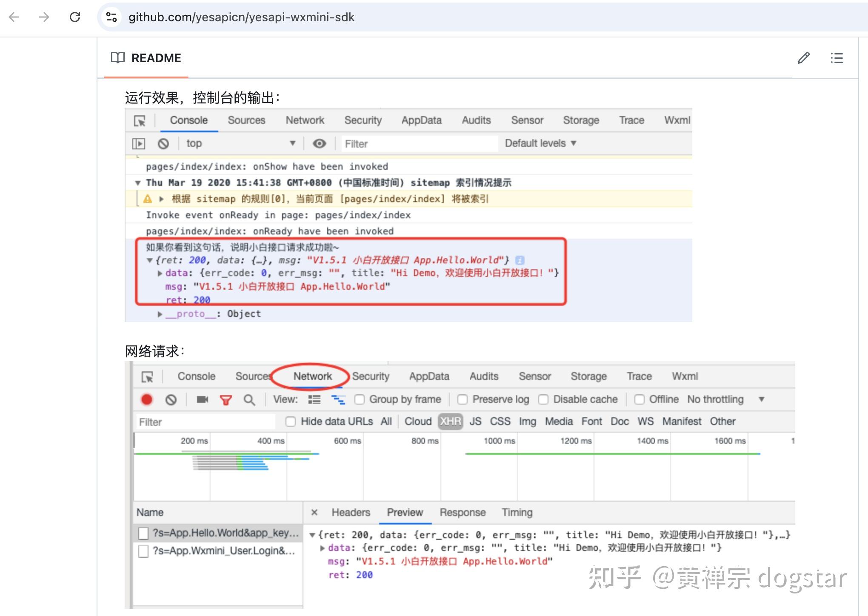Screen dimensions: 868x616
Task: Open the README outline list icon
Action: coord(836,58)
